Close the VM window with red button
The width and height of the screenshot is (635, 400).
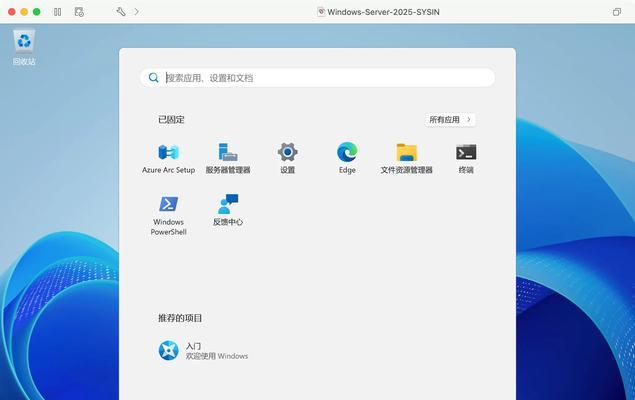point(12,12)
